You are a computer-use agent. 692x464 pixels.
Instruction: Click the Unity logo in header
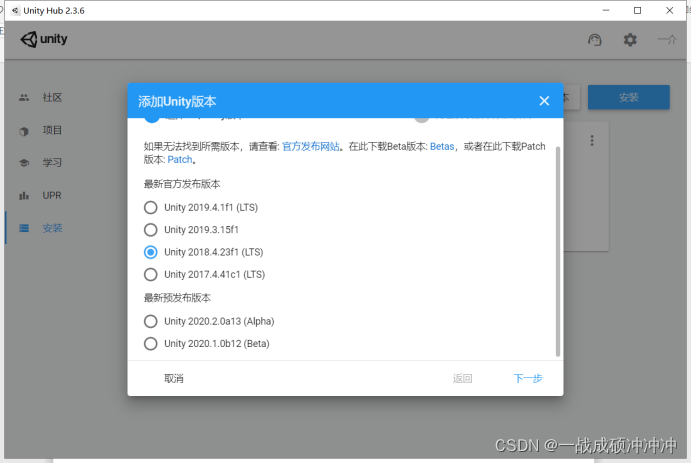(44, 39)
